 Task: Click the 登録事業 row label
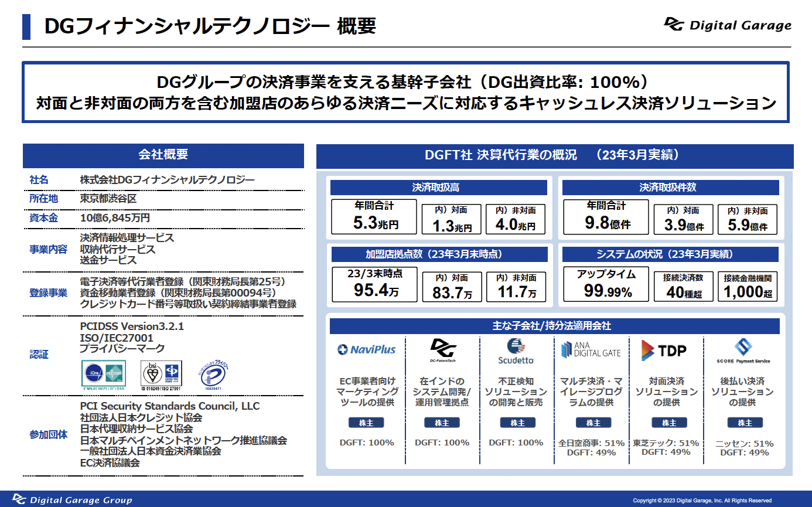click(49, 293)
